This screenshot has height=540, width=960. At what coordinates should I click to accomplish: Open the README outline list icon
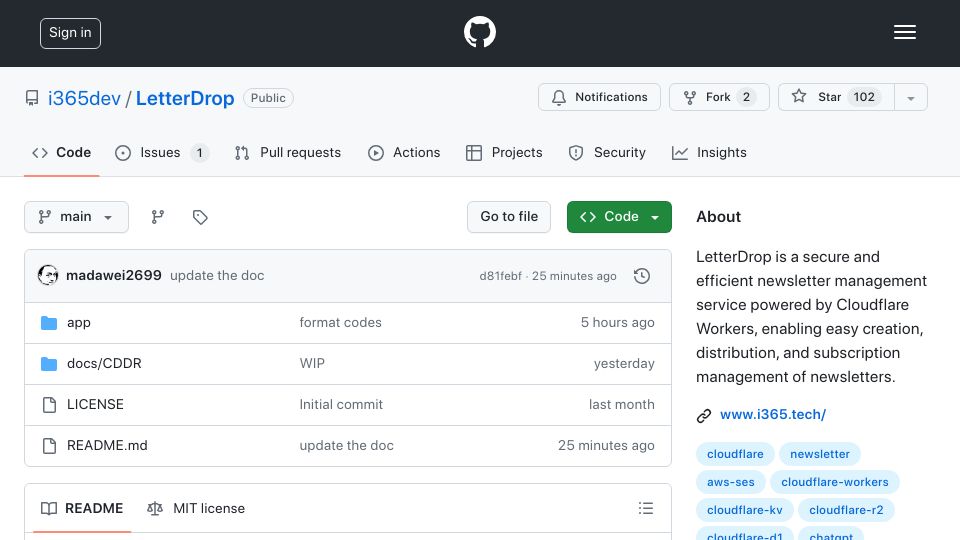pyautogui.click(x=646, y=508)
